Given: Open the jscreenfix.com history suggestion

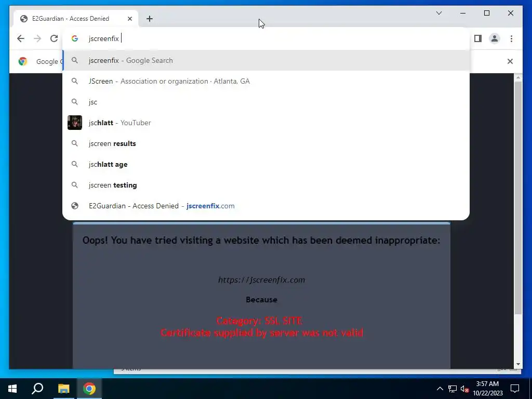Looking at the screenshot, I should click(266, 206).
